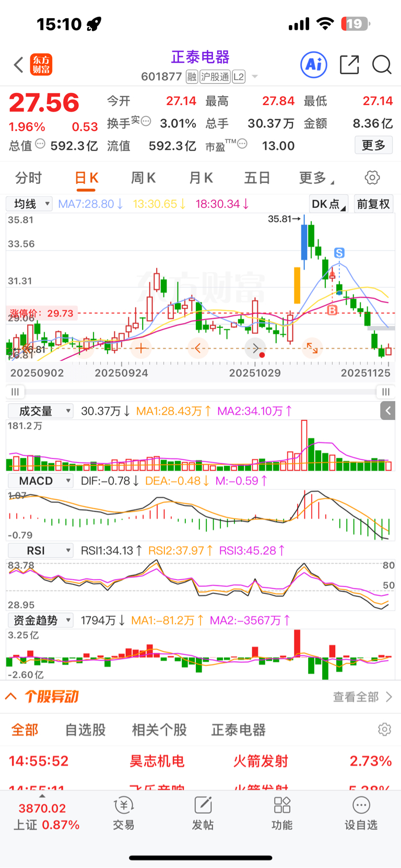Tap 前复权 adjustment button
Image resolution: width=401 pixels, height=868 pixels.
tap(373, 204)
